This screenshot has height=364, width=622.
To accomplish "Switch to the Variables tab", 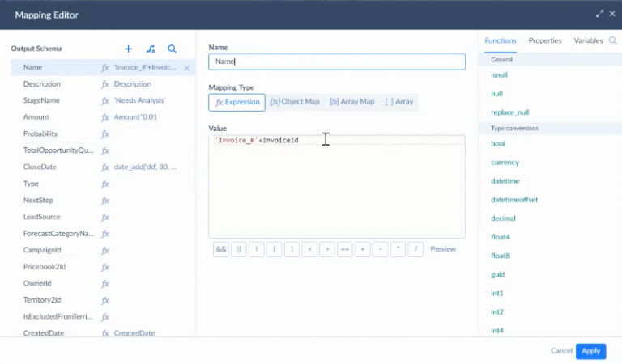I will pyautogui.click(x=588, y=40).
